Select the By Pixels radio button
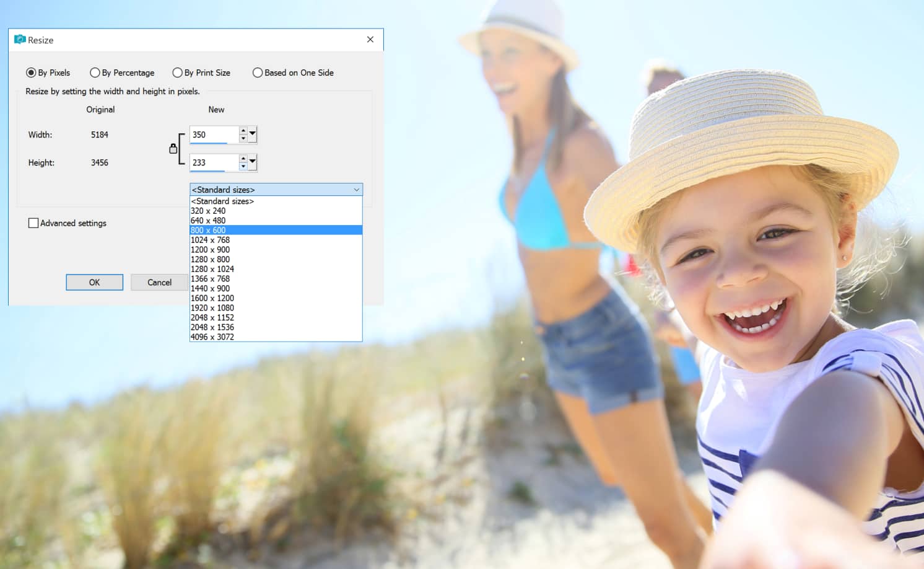 pyautogui.click(x=48, y=73)
